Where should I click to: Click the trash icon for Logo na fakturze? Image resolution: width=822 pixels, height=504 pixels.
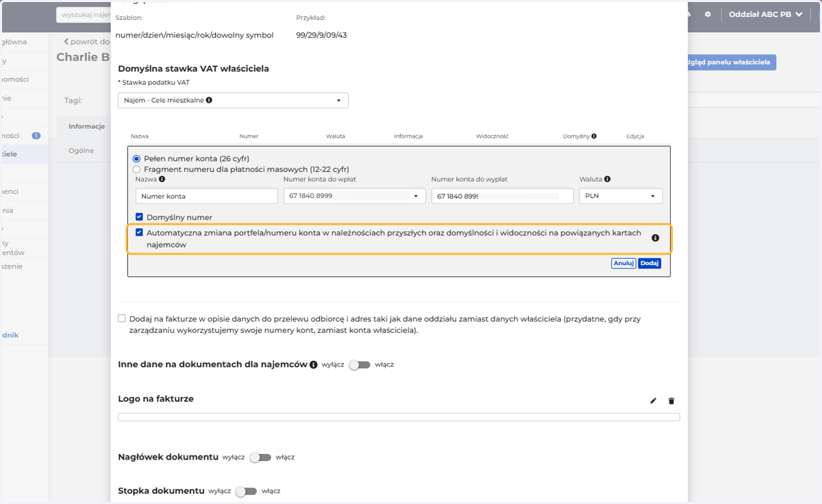pos(671,401)
